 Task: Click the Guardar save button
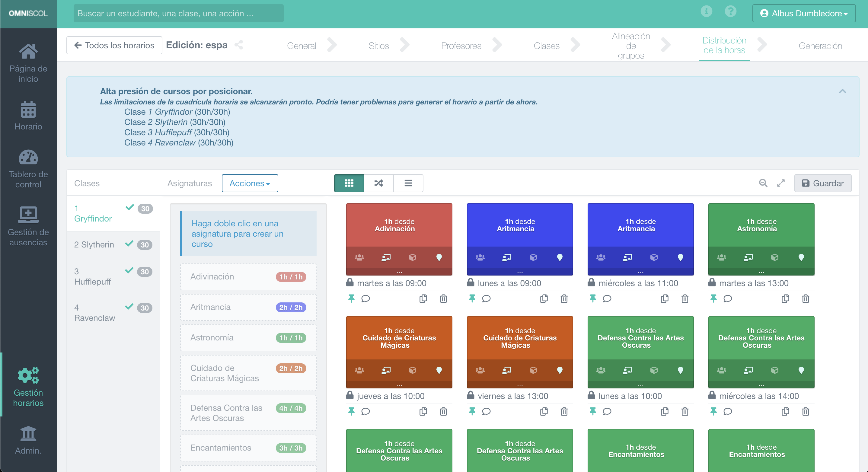click(822, 183)
